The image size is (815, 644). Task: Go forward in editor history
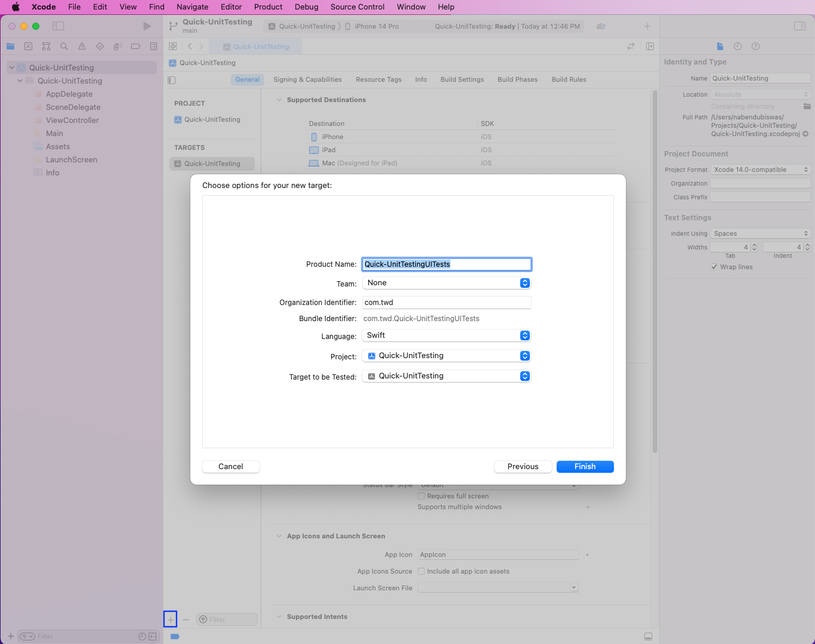click(x=201, y=47)
